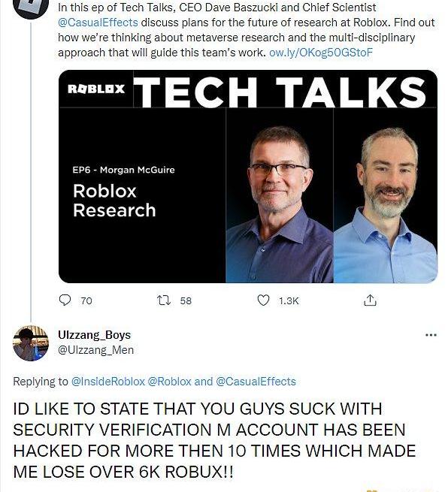Open the three-dot more options menu
Viewport: 448px width, 492px height.
(x=431, y=335)
